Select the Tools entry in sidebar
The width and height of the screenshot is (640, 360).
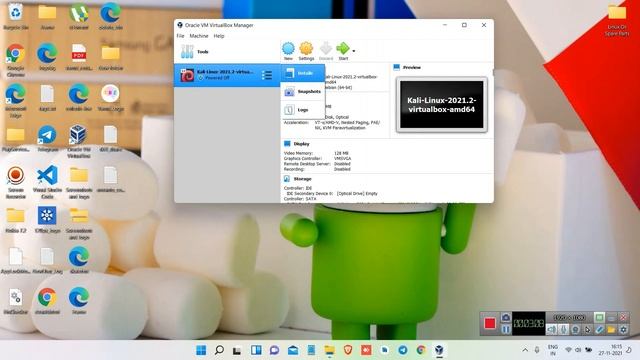pyautogui.click(x=227, y=52)
